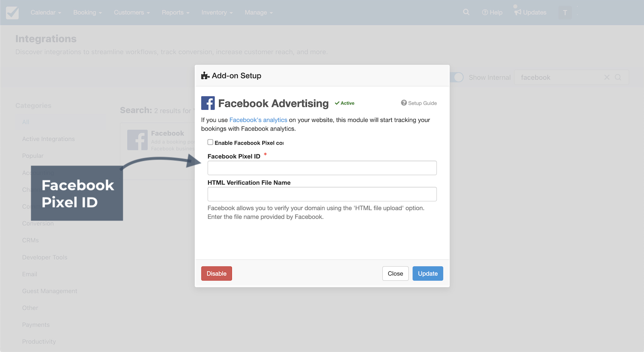Select the Developer Tools category
Viewport: 644px width, 352px height.
45,257
